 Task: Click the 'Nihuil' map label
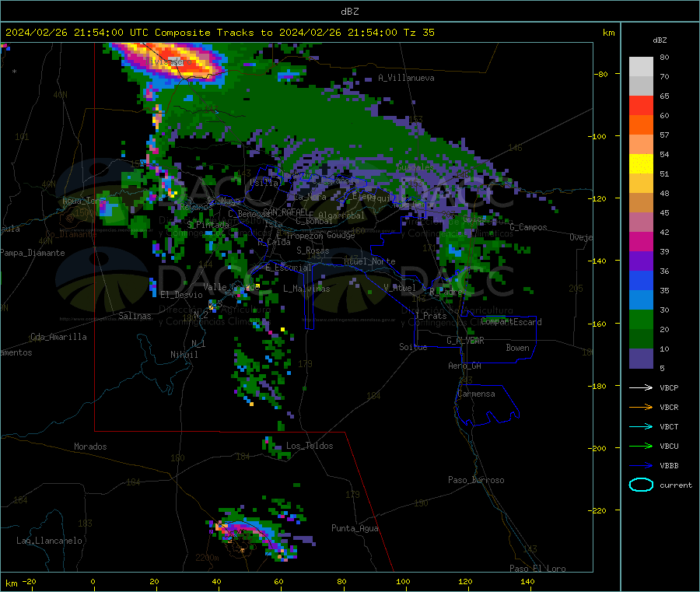pyautogui.click(x=184, y=355)
